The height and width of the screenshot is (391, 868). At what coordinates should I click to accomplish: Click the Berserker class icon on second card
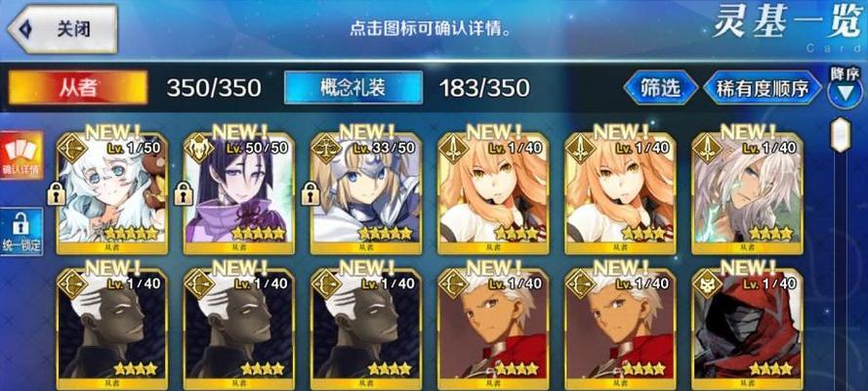pos(199,149)
